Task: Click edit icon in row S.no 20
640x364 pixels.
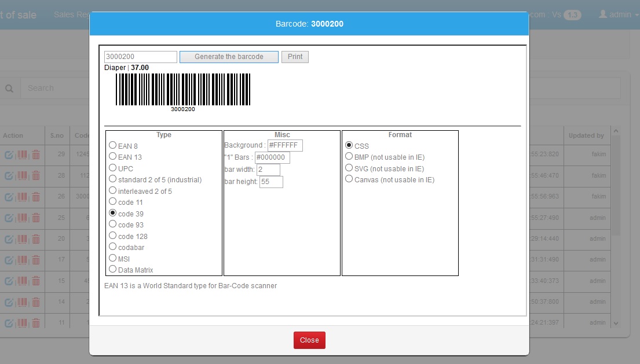Action: click(9, 239)
